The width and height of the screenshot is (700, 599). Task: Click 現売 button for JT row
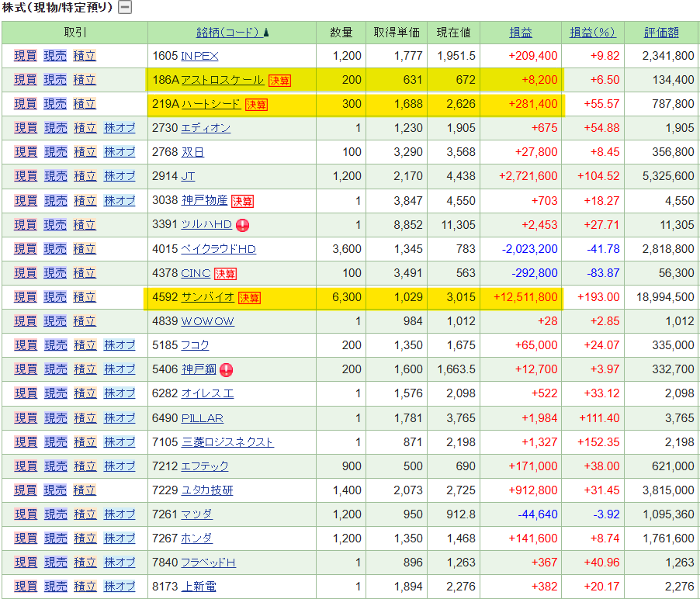pos(55,176)
